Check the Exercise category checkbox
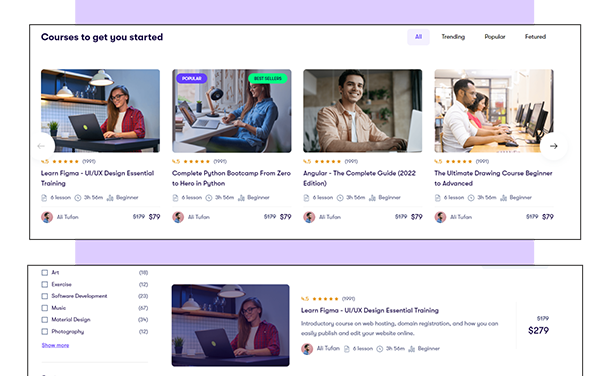Viewport: 600px width, 376px height. click(x=45, y=285)
